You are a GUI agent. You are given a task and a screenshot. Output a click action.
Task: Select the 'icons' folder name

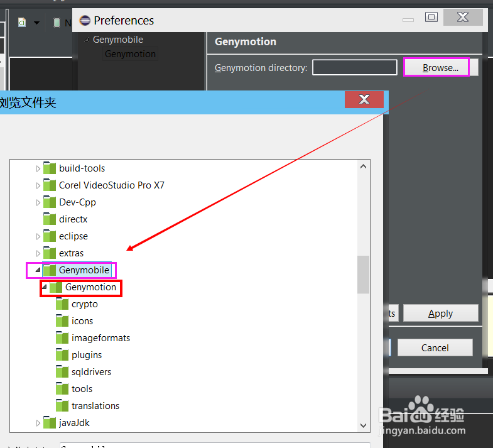click(82, 321)
